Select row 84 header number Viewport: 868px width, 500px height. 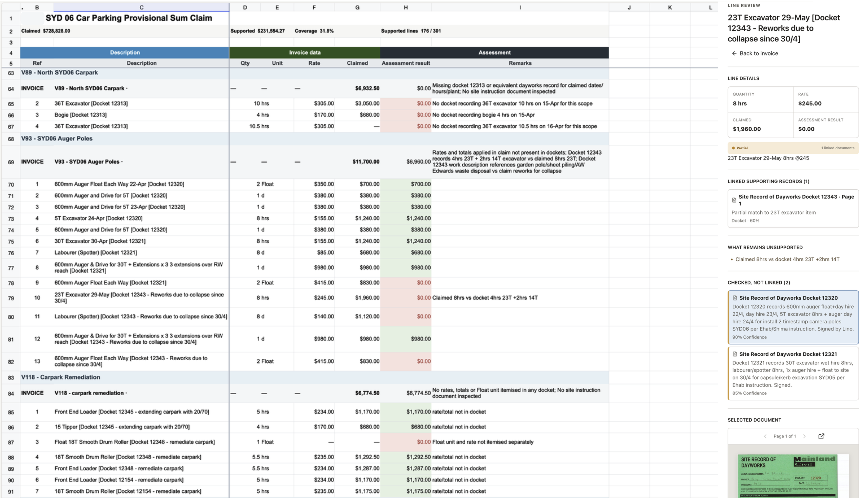11,394
